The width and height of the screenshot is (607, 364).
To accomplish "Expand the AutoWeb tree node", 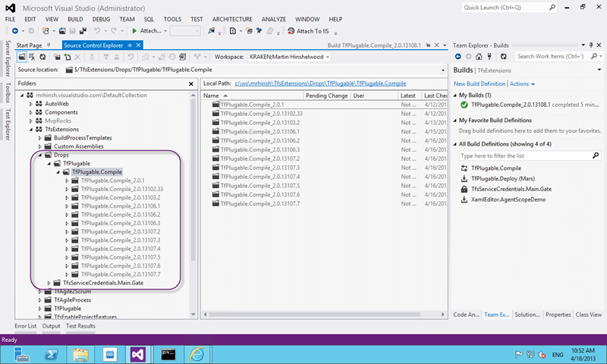I will [31, 104].
